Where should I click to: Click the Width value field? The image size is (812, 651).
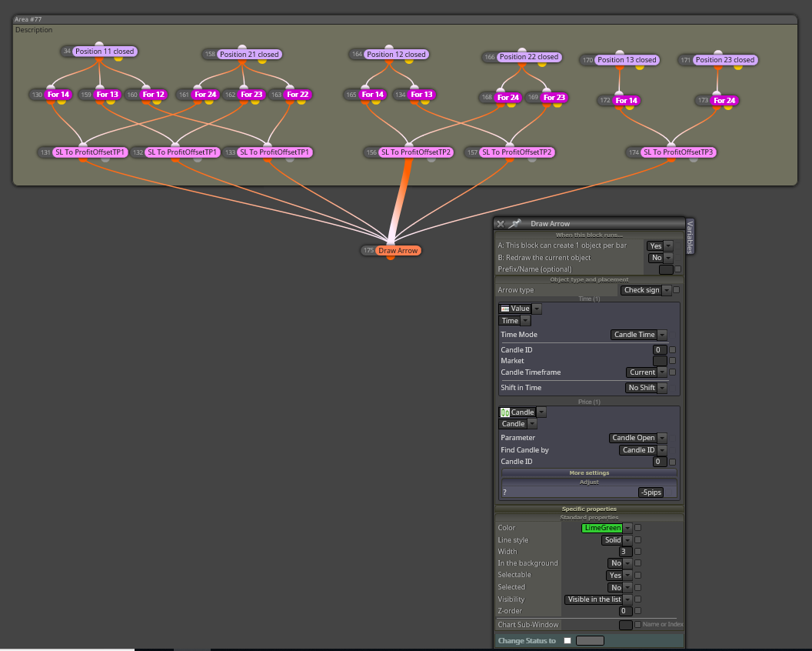(x=626, y=552)
